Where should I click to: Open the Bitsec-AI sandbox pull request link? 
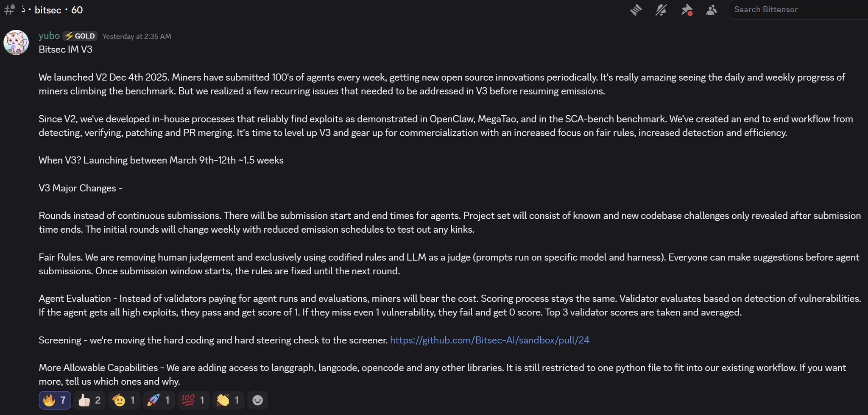[489, 340]
